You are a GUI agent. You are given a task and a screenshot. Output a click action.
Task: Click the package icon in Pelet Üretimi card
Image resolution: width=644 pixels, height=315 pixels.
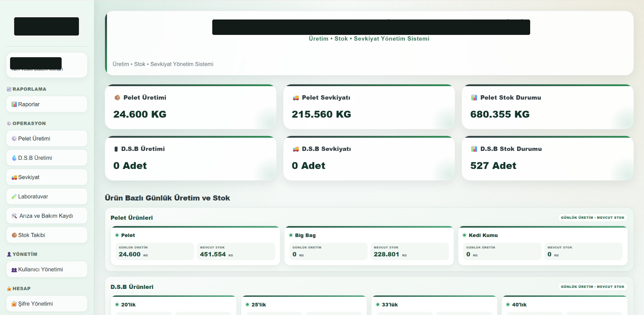117,98
